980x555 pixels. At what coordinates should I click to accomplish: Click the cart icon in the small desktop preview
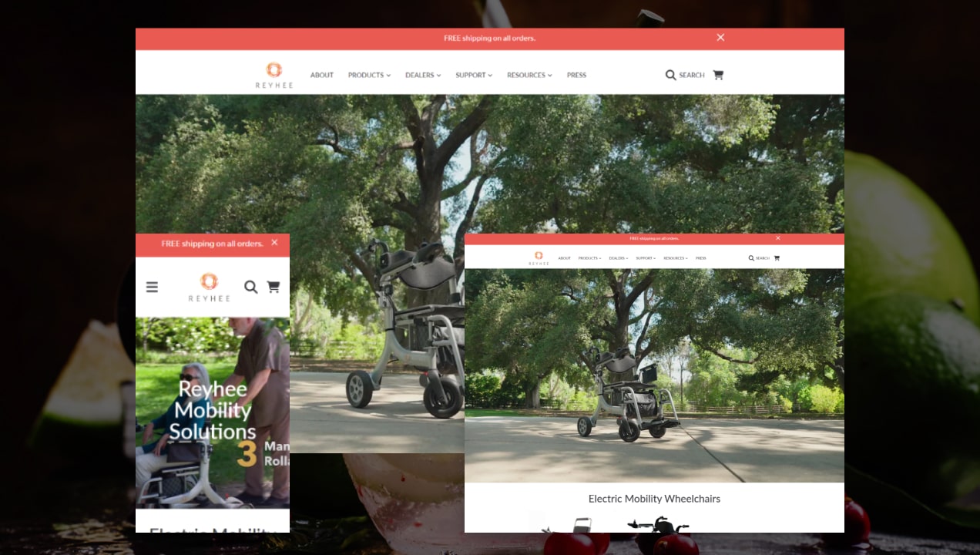tap(776, 258)
